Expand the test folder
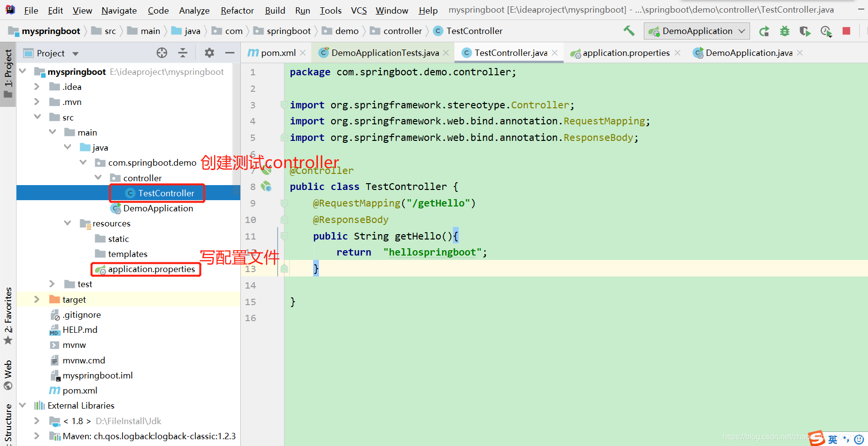The width and height of the screenshot is (868, 446). [52, 284]
